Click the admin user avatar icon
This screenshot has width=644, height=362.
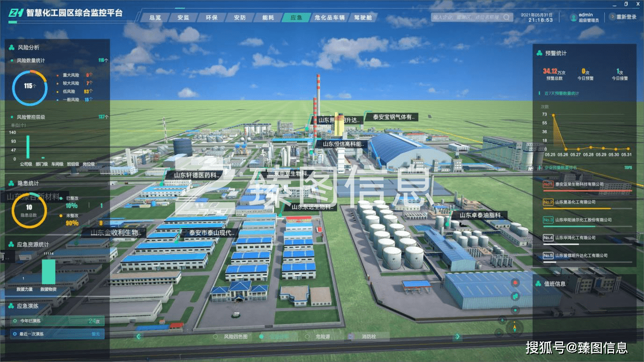(x=573, y=17)
